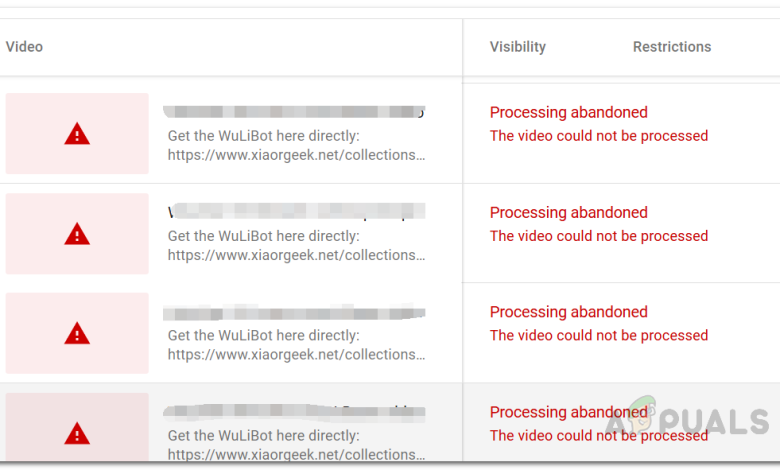The width and height of the screenshot is (780, 470).
Task: Click fourth row's "The video could not be processed" text
Action: (x=598, y=436)
